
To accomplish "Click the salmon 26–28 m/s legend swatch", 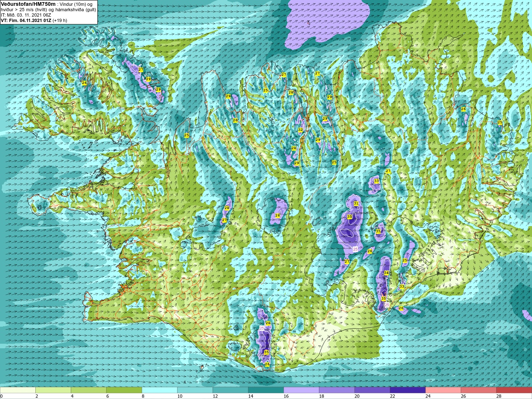I will (479, 390).
